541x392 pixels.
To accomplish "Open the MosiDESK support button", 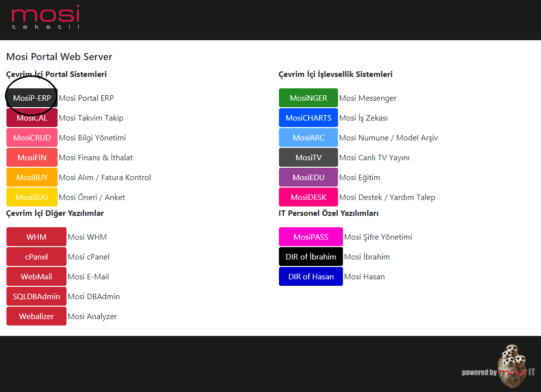I will click(308, 197).
